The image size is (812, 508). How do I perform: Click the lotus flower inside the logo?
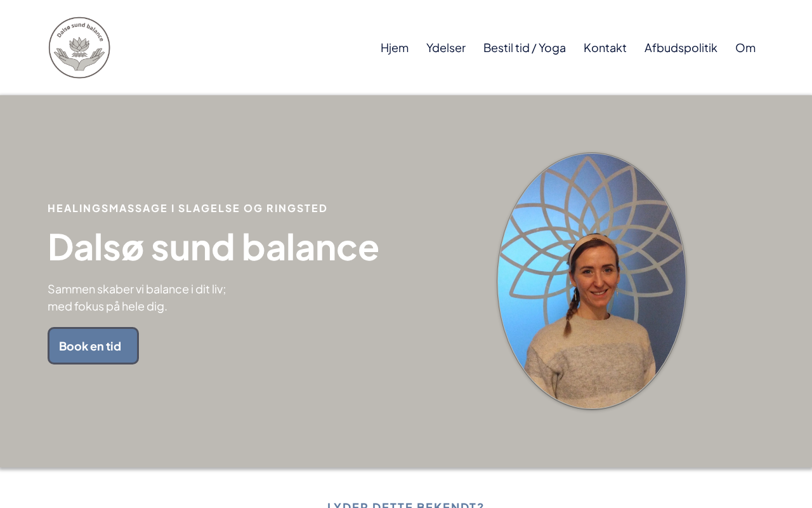pos(79,45)
